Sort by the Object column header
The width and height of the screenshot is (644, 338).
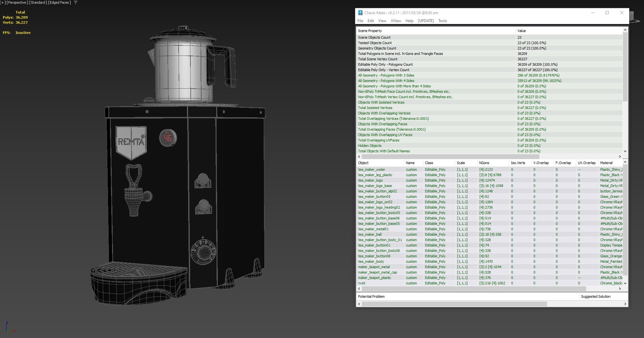[380, 163]
